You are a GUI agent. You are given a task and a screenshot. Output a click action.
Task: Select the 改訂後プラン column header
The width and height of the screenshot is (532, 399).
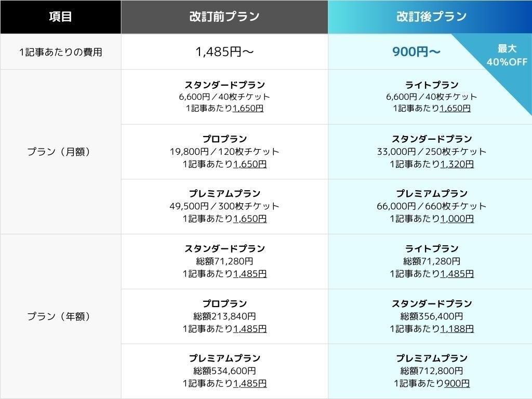tap(431, 17)
